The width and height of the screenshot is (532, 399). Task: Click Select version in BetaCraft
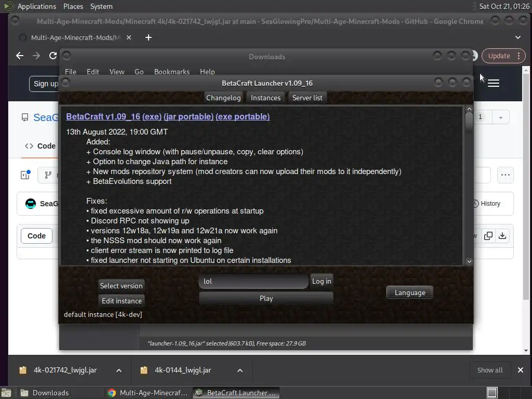(x=121, y=286)
